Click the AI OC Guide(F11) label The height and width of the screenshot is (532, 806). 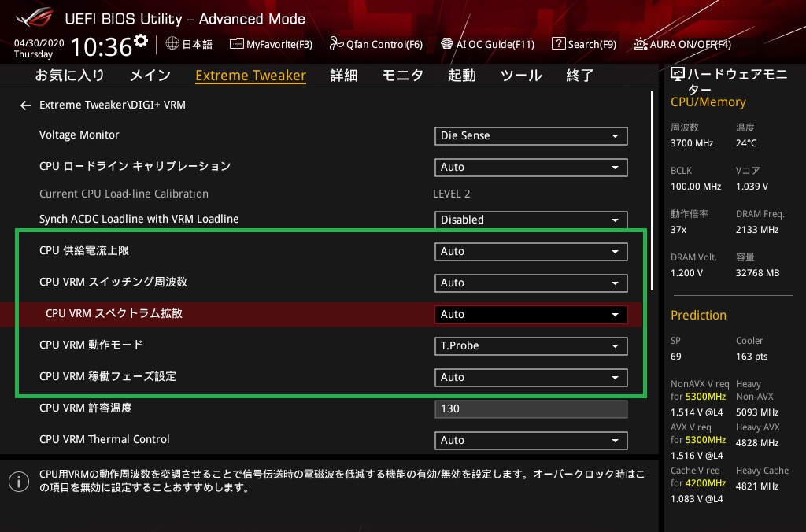[x=496, y=44]
